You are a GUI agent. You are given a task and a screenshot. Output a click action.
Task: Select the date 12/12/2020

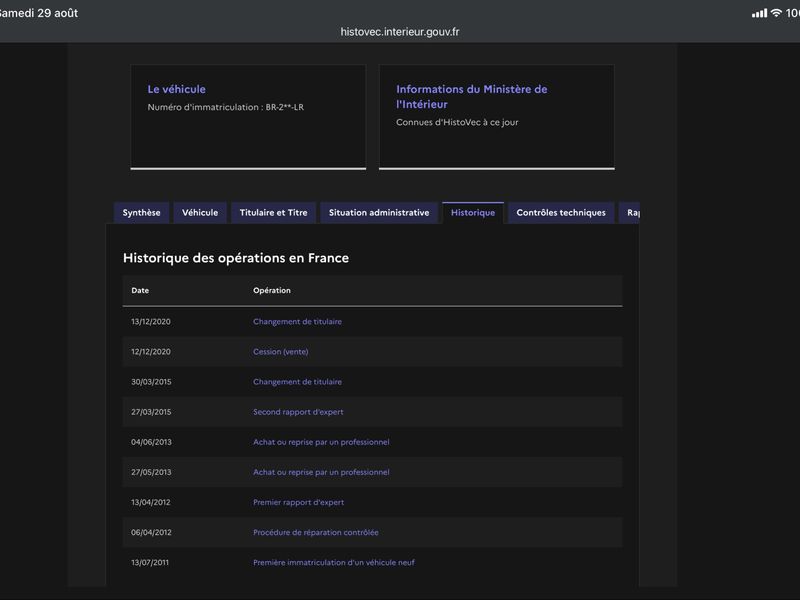click(x=151, y=352)
